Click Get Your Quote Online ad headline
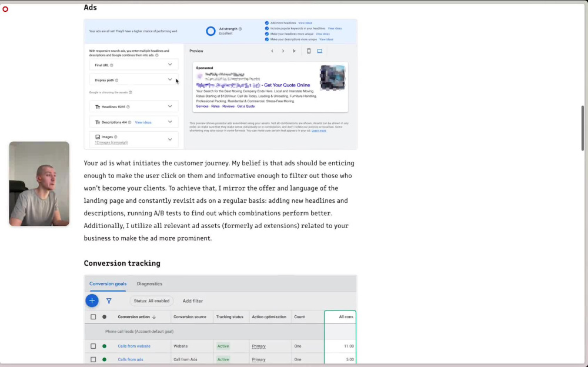Image resolution: width=588 pixels, height=367 pixels. click(x=287, y=85)
